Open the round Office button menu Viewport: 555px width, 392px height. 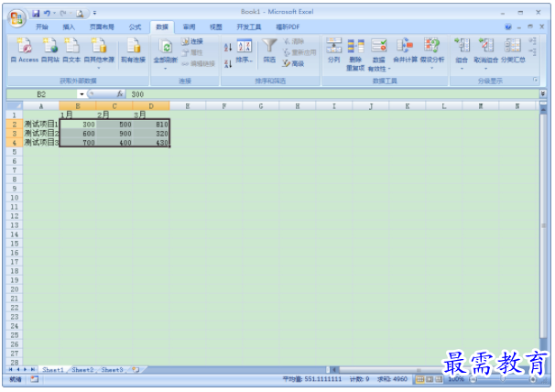pyautogui.click(x=16, y=18)
